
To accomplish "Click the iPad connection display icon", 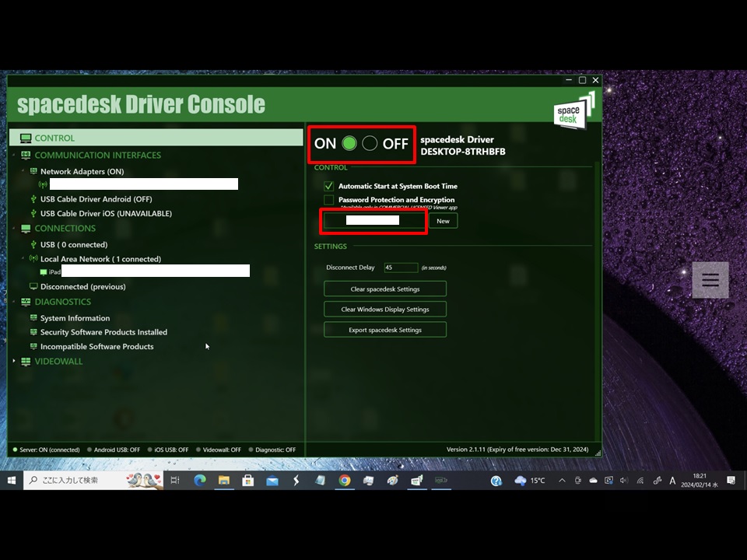I will [x=44, y=272].
